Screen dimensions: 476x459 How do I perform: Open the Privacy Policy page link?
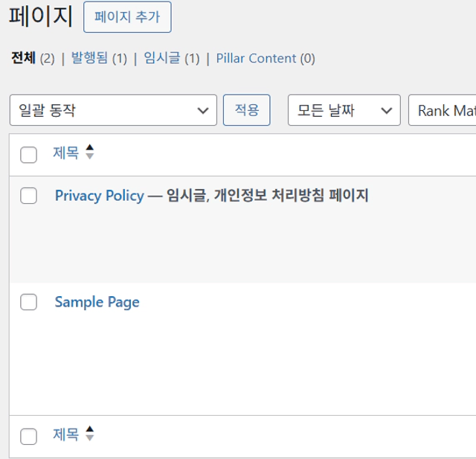99,196
